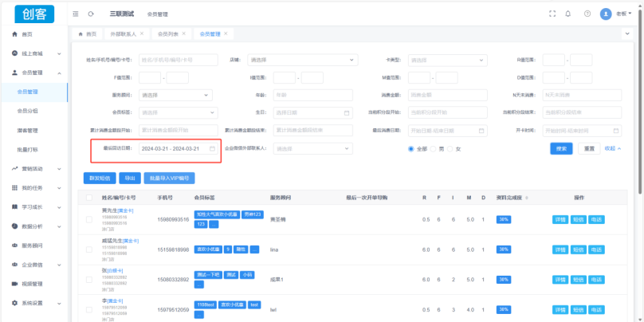The height and width of the screenshot is (322, 644).
Task: Click the 数据分析 pie chart icon
Action: click(x=15, y=226)
